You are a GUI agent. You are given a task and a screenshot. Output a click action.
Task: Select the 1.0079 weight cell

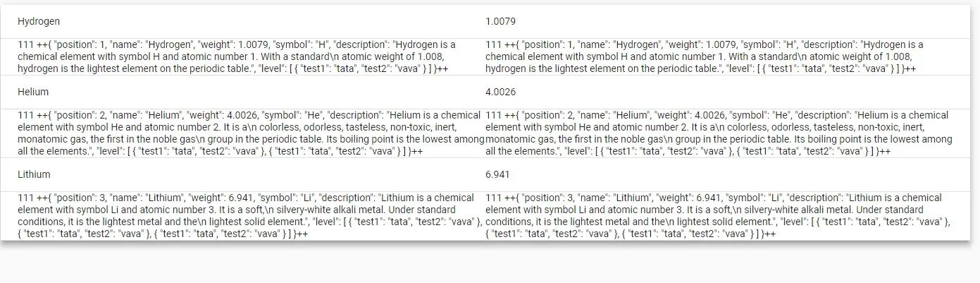pyautogui.click(x=500, y=22)
